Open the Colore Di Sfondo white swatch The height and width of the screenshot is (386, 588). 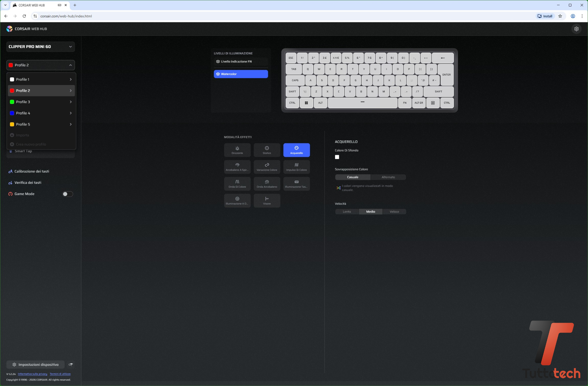click(x=337, y=157)
